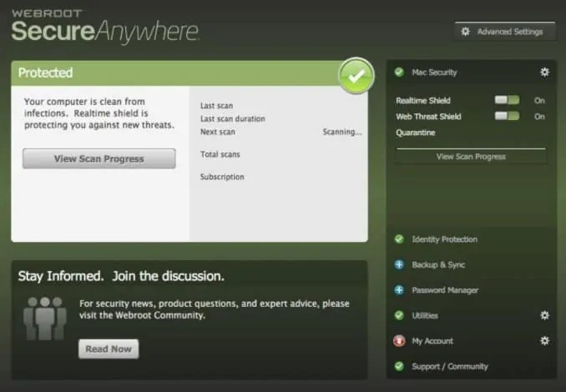Click the 'Scanning...' status text
The width and height of the screenshot is (566, 392).
click(341, 132)
